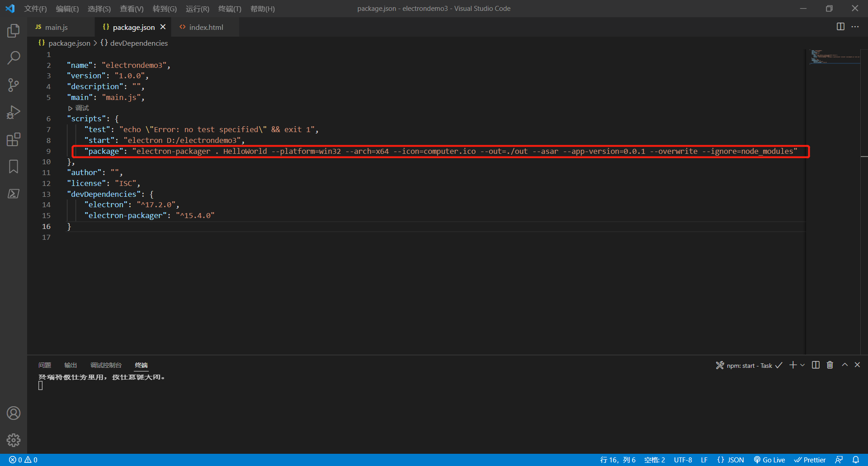Select the npm: start Task terminal
The width and height of the screenshot is (868, 466).
[x=749, y=366]
